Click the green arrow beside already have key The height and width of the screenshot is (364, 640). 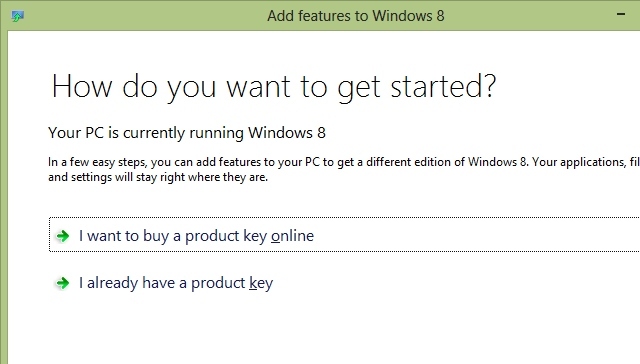point(62,283)
